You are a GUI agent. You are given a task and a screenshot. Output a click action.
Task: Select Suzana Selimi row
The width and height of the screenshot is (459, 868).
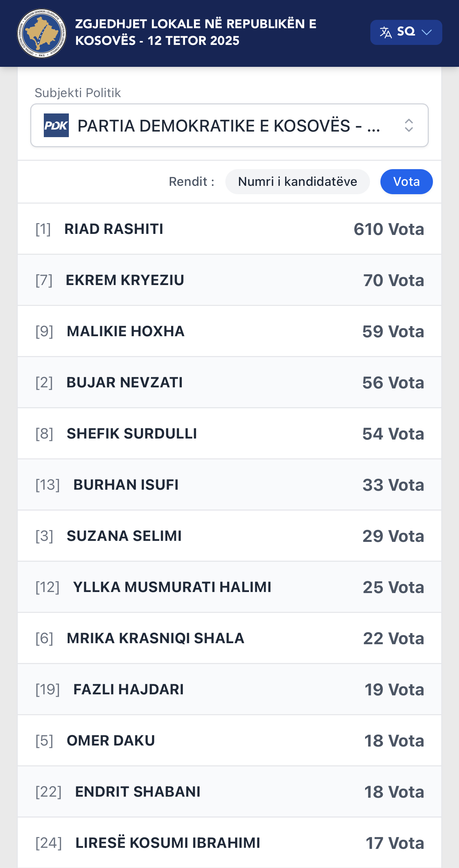[x=229, y=536]
